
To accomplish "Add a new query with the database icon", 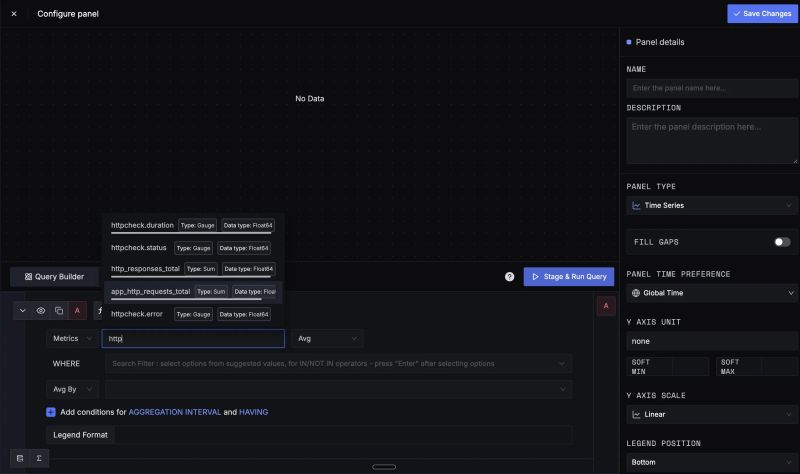I will 20,458.
